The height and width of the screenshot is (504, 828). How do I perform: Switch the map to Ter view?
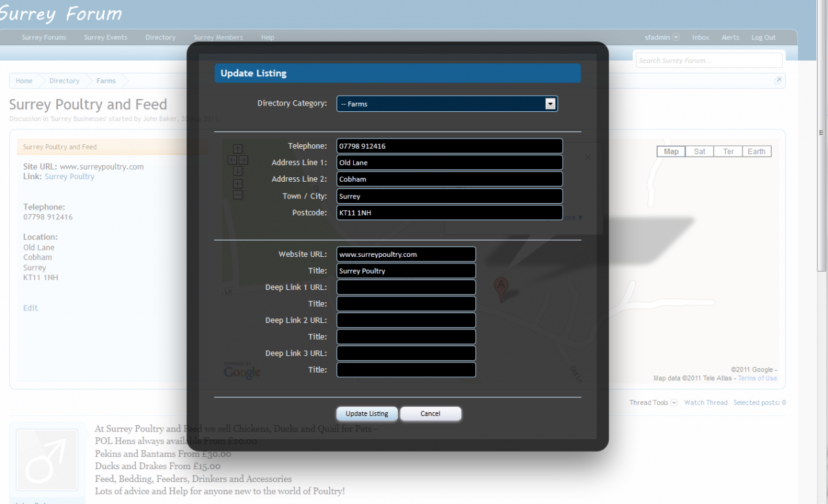coord(728,151)
